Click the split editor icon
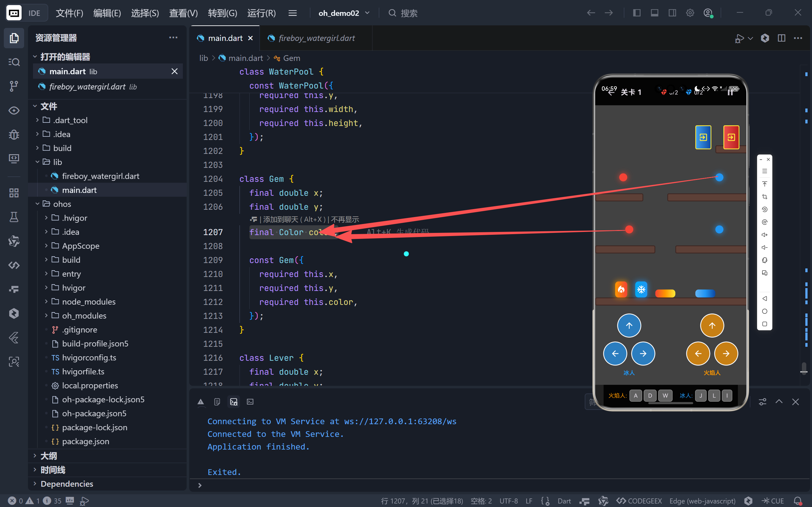812x507 pixels. tap(782, 38)
